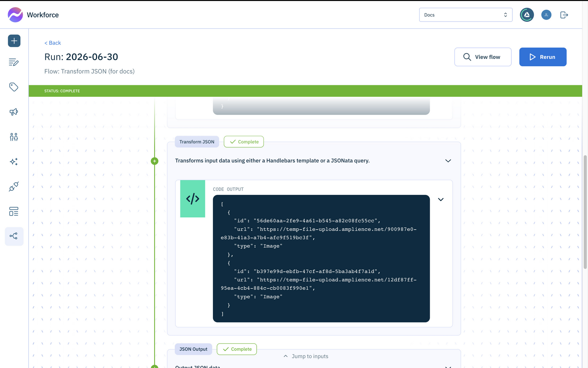Open the plug integrations sidebar icon

pyautogui.click(x=14, y=186)
